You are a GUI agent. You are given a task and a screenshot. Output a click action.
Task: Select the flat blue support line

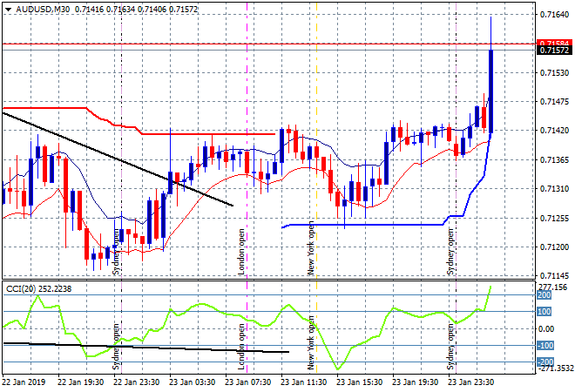tap(366, 225)
